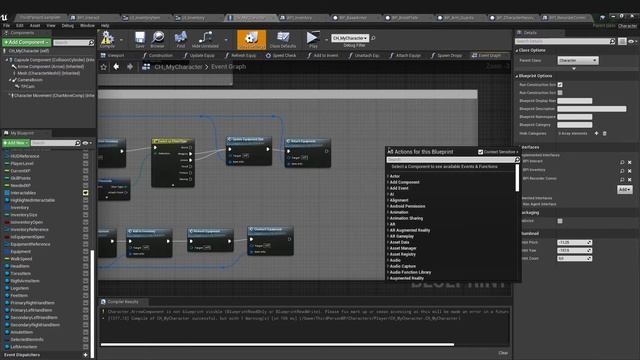
Task: Browse to the BPI Inventory interface (magnifier)
Action: (x=622, y=171)
